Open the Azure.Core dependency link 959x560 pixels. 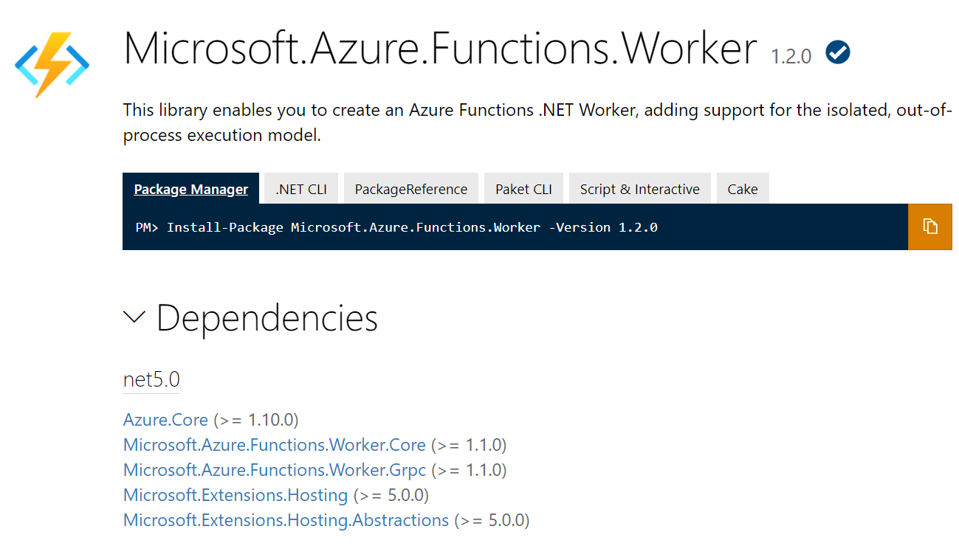[x=165, y=420]
